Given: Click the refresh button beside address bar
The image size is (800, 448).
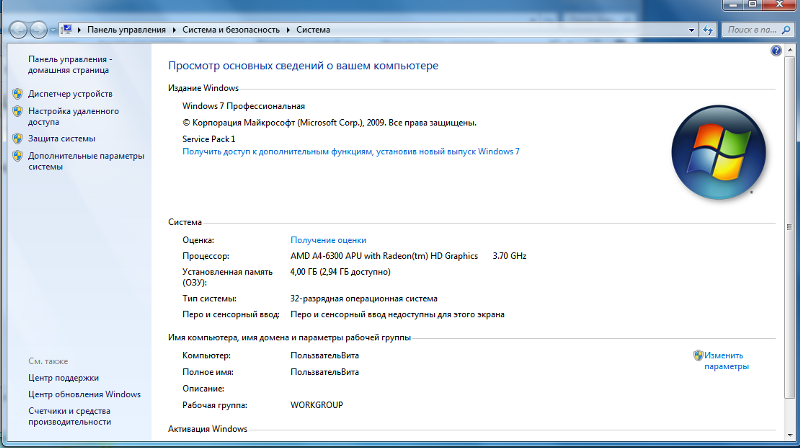Looking at the screenshot, I should tap(707, 30).
